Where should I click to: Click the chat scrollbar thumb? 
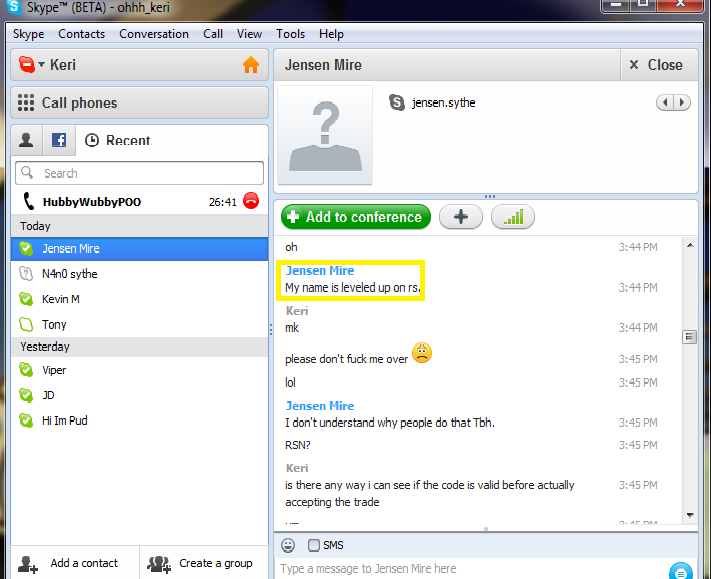pos(690,337)
